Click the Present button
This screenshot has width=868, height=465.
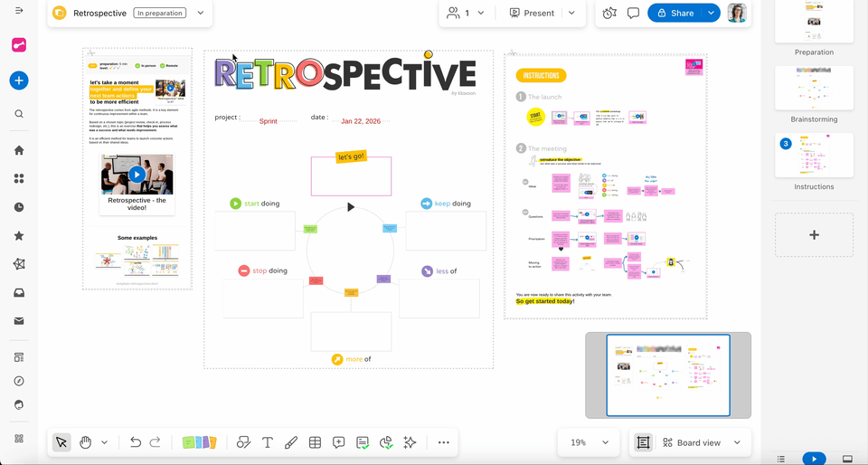click(532, 13)
